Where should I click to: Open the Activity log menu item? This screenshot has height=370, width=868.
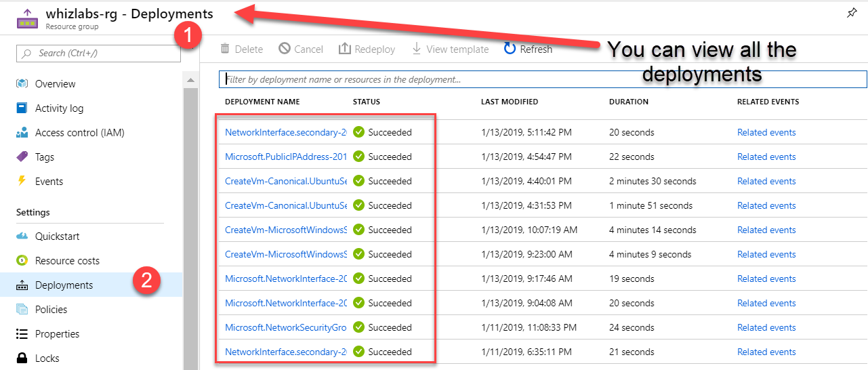(x=60, y=108)
